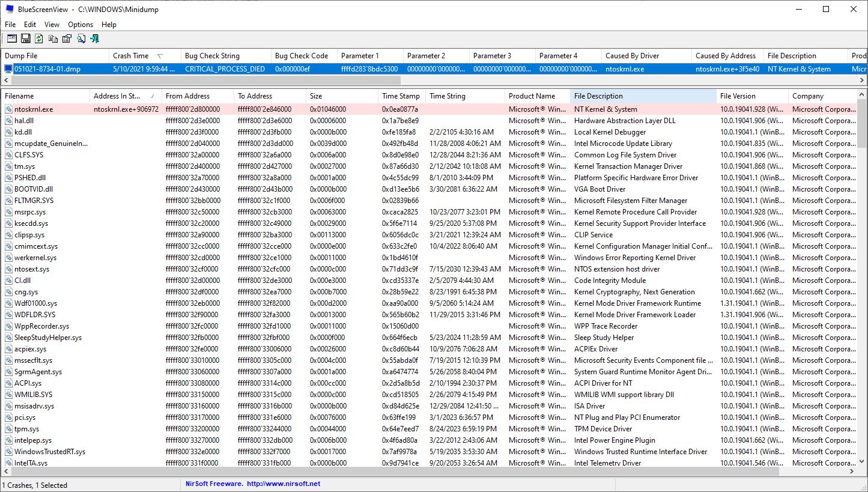Sort by File Version column header

tap(752, 96)
